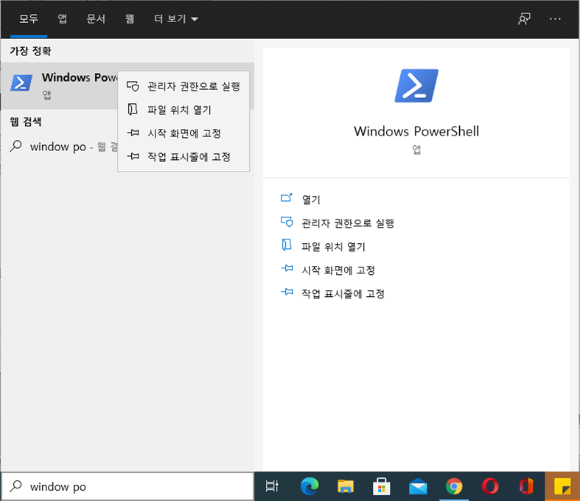Open Sticky Notes from the taskbar
Viewport: 580px width, 501px height.
[x=562, y=486]
